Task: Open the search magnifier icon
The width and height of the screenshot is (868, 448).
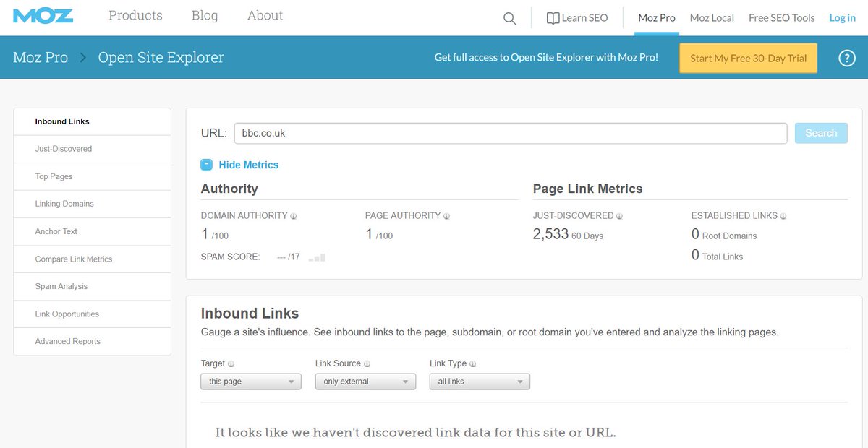Action: [510, 19]
